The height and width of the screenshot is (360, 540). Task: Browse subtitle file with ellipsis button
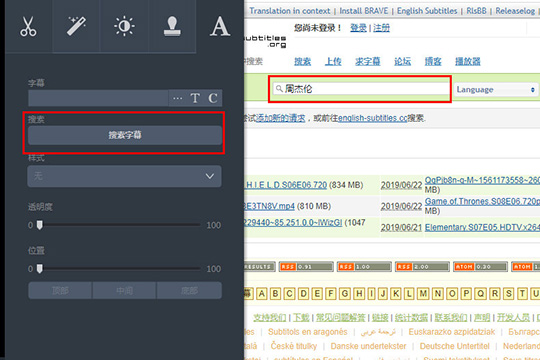[x=178, y=98]
